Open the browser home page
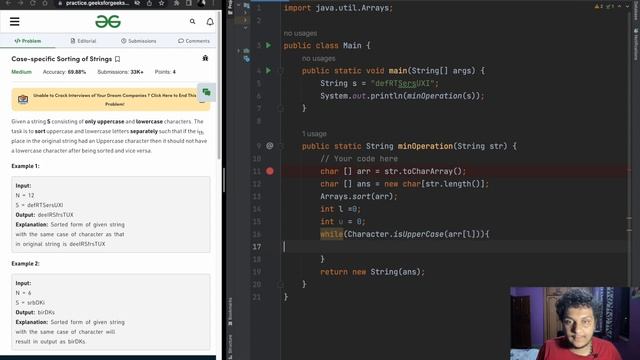The height and width of the screenshot is (360, 640). (x=45, y=3)
